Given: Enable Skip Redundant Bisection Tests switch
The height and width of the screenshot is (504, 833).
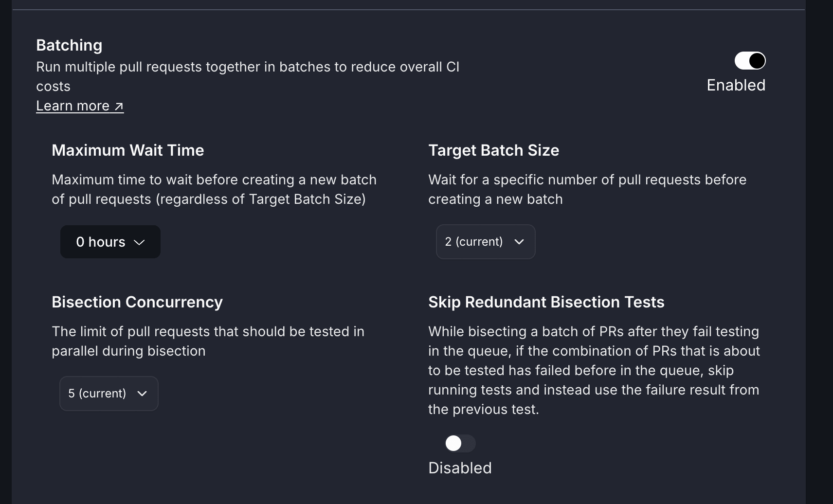Looking at the screenshot, I should [460, 443].
